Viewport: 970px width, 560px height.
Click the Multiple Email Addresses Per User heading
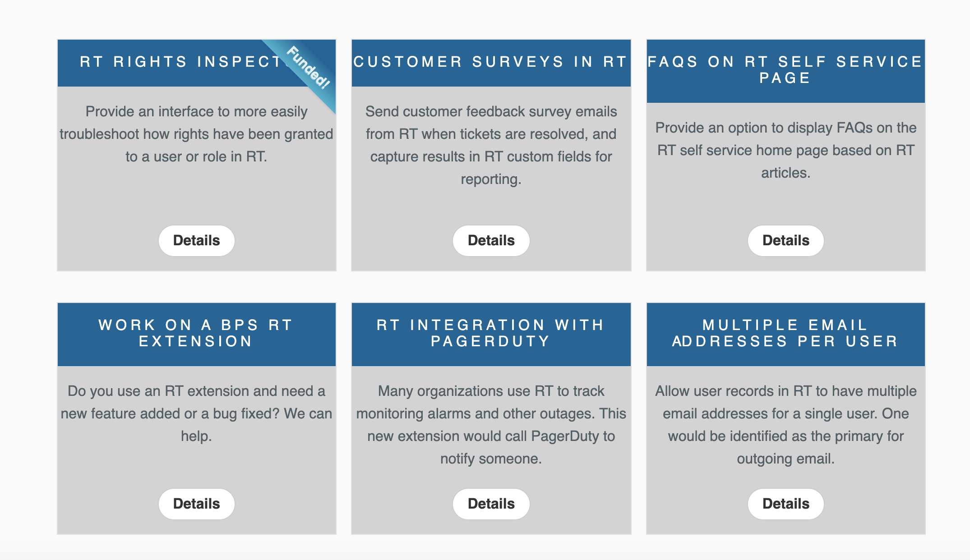tap(785, 333)
